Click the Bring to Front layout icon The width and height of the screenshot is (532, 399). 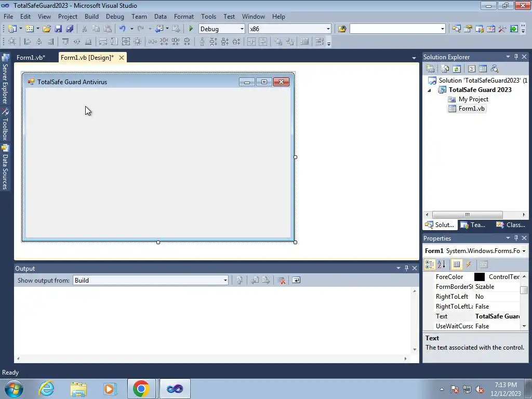278,42
